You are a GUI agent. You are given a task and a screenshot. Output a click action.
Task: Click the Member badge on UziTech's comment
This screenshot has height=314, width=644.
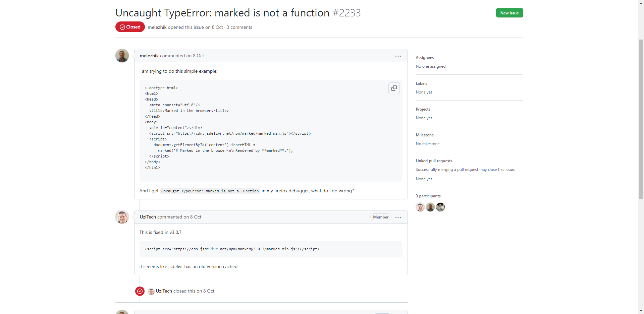[381, 217]
